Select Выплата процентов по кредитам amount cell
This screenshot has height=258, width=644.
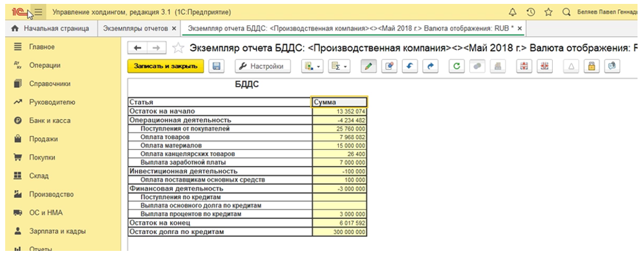point(339,215)
